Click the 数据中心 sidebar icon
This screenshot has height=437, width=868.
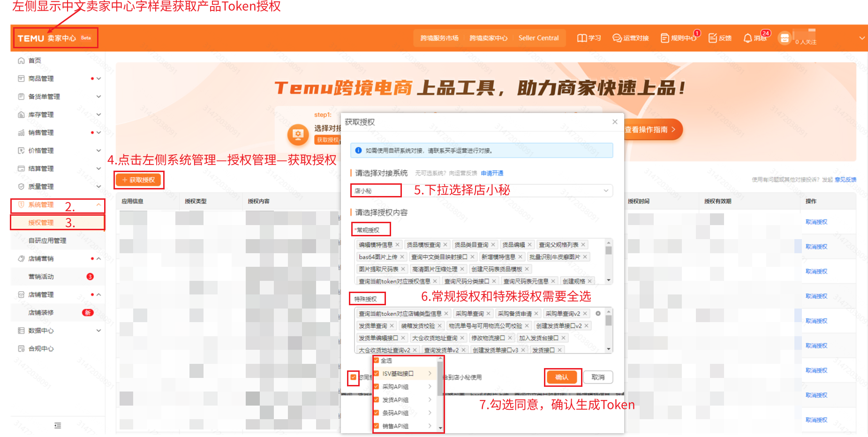click(21, 331)
